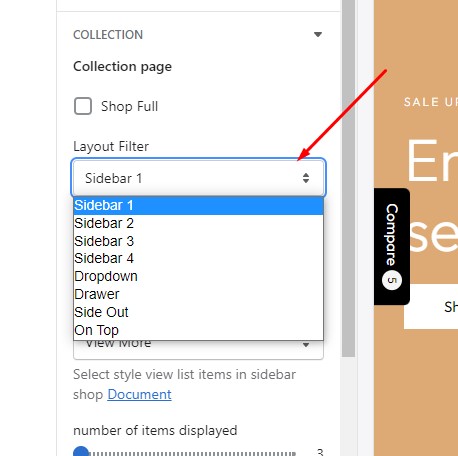Click the Compare count badge 5
The image size is (458, 456).
(392, 280)
